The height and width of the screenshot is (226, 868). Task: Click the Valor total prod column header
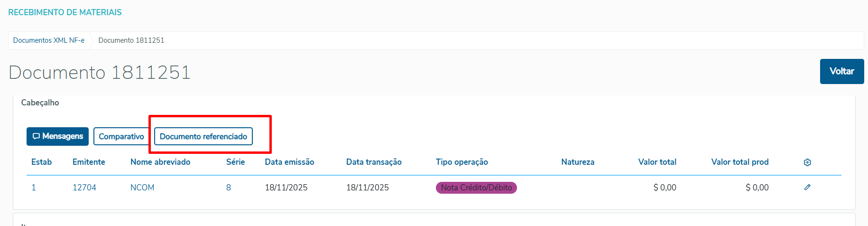click(739, 162)
